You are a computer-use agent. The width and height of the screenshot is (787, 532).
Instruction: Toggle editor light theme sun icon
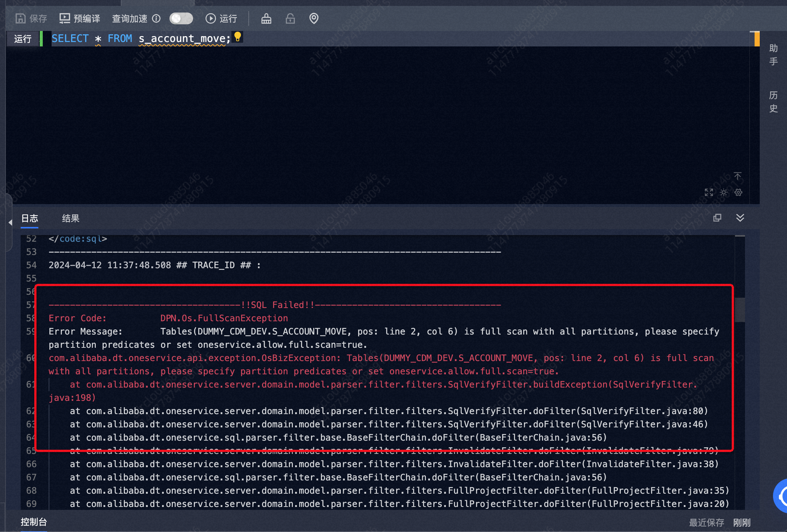pyautogui.click(x=724, y=192)
